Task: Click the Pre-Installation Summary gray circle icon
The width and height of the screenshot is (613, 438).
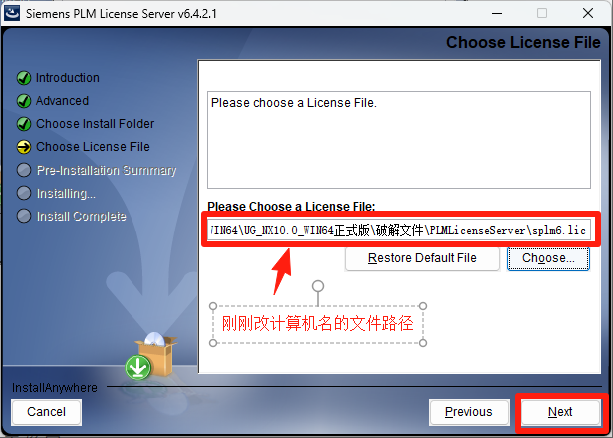Action: click(x=24, y=170)
